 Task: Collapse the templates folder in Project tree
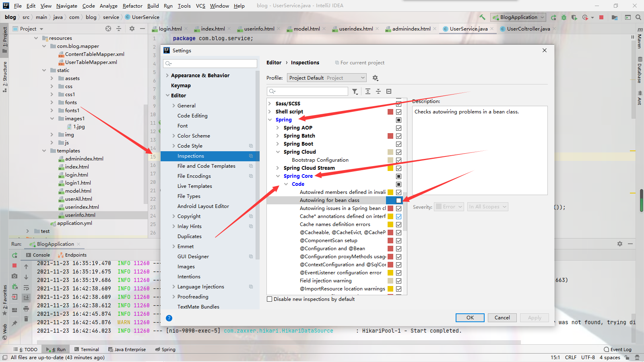point(44,151)
